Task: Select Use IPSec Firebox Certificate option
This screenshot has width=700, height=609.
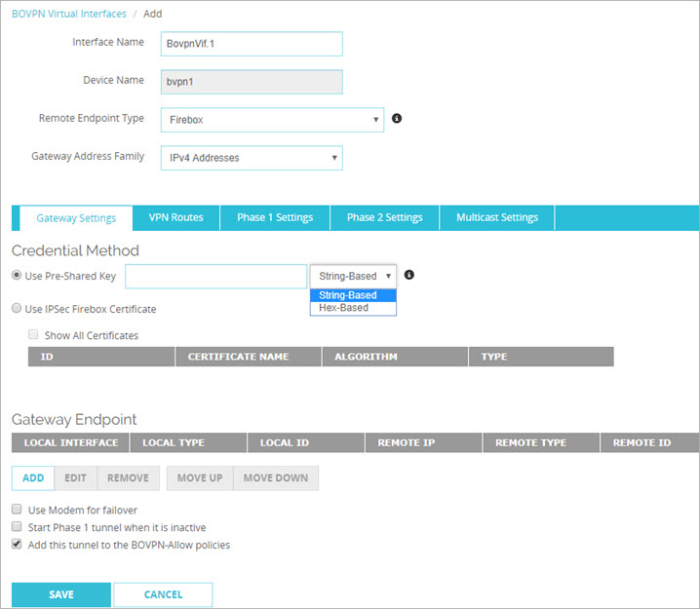Action: (18, 309)
